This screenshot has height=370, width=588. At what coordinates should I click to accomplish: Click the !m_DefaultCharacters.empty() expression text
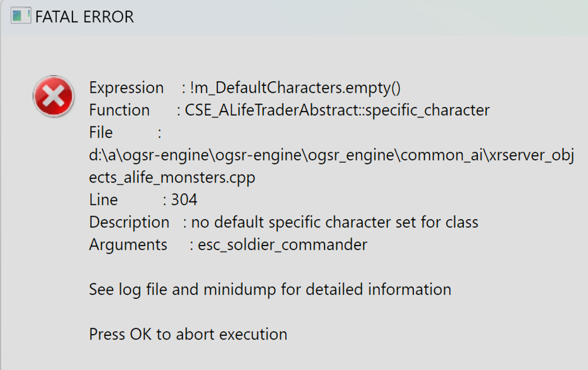(295, 88)
